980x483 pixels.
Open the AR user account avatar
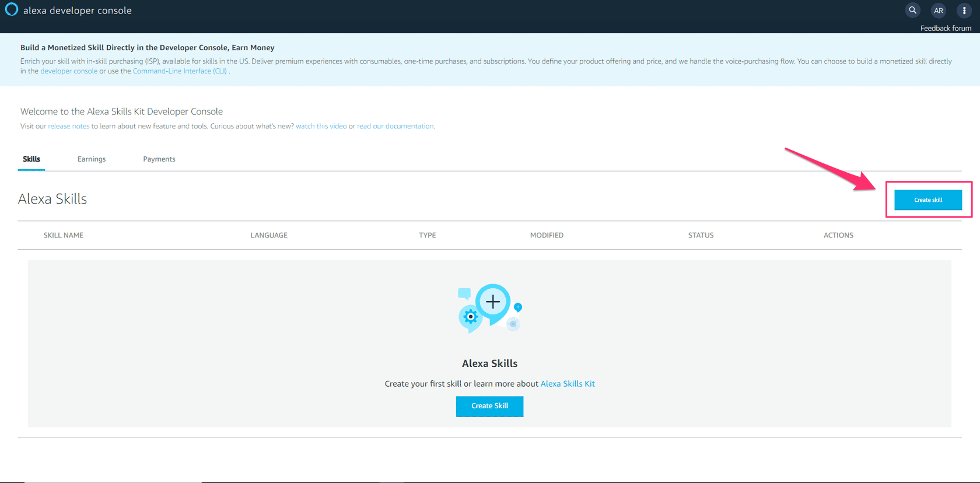tap(939, 10)
